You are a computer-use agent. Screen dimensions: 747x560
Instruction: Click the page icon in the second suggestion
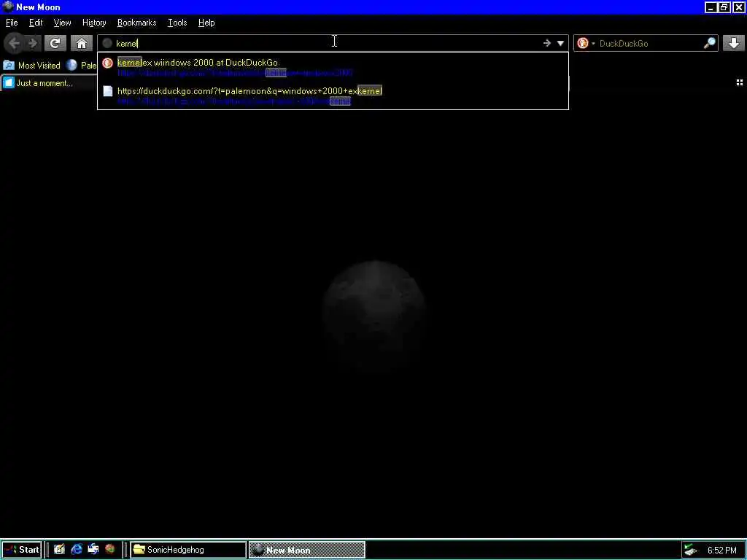(108, 91)
